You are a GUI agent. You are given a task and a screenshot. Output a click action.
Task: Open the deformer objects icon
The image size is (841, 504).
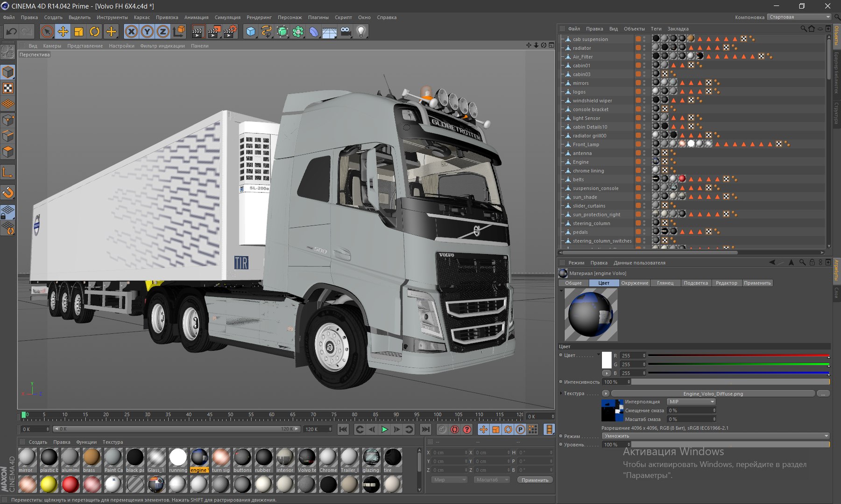pyautogui.click(x=314, y=32)
